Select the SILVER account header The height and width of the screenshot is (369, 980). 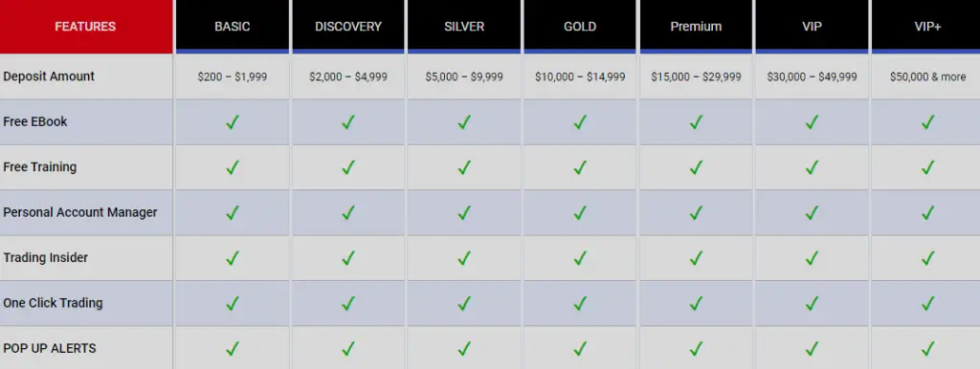(x=464, y=26)
